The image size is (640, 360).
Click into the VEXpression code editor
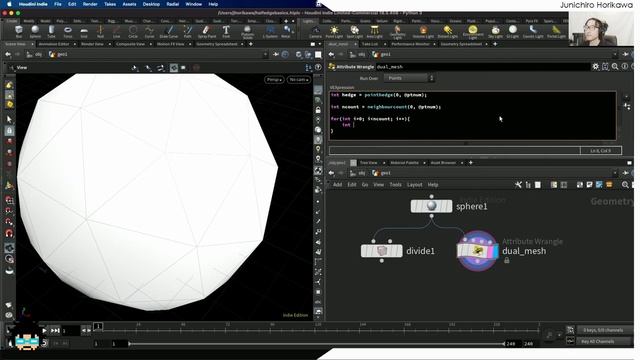pos(472,116)
